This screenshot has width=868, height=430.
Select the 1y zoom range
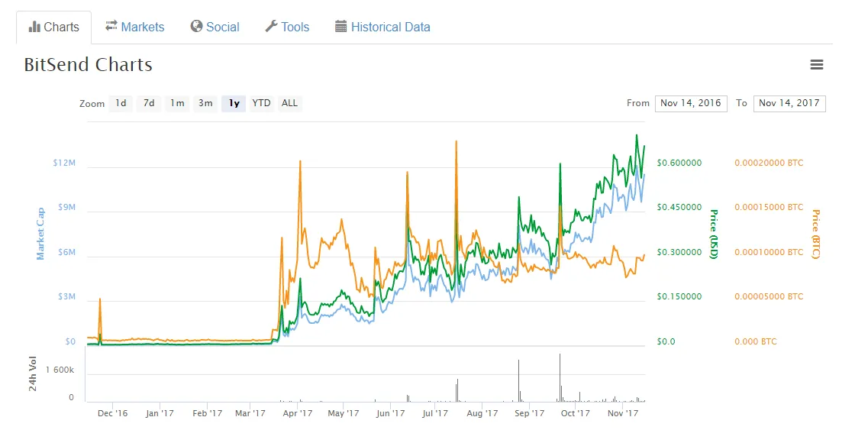click(234, 103)
